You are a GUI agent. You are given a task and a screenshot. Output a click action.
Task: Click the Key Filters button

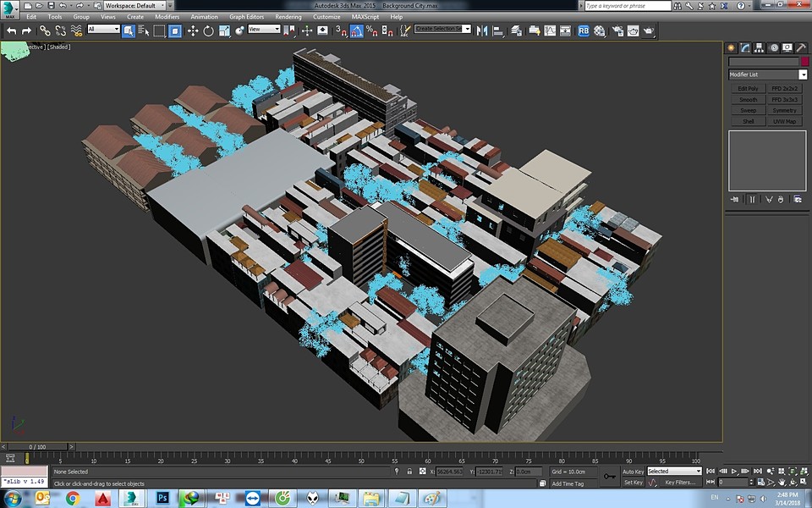(680, 483)
